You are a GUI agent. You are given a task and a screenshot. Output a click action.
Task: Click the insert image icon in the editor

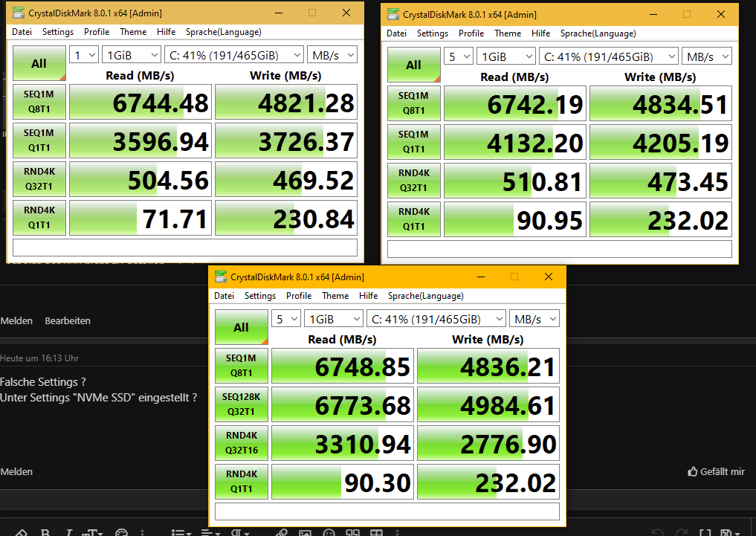pyautogui.click(x=306, y=532)
